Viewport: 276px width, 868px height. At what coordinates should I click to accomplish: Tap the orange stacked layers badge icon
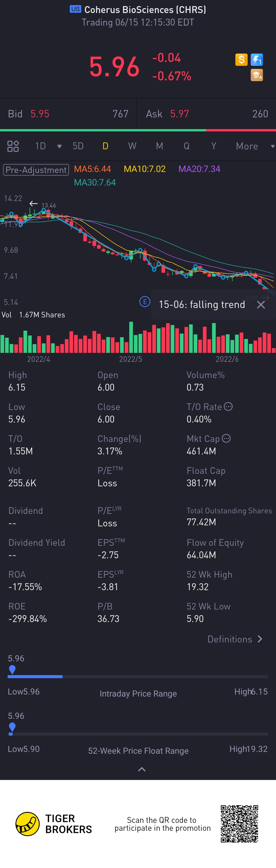(257, 75)
